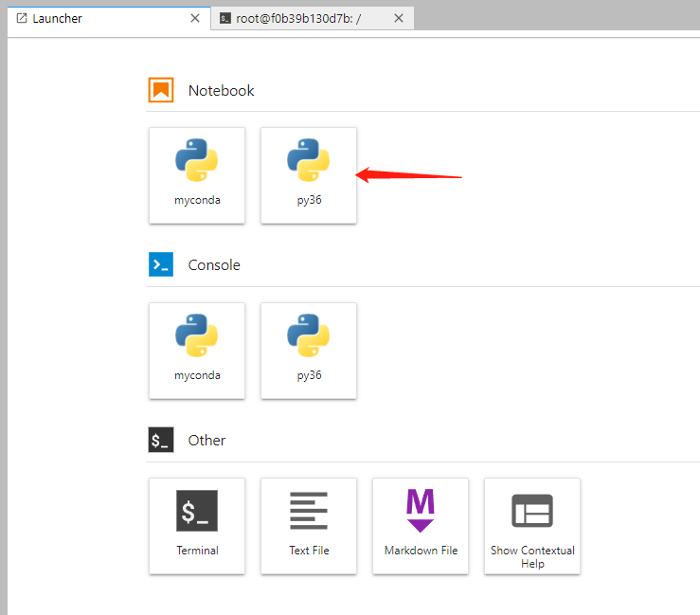This screenshot has height=615, width=700.
Task: Click the py36 label under Notebook
Action: click(x=309, y=200)
